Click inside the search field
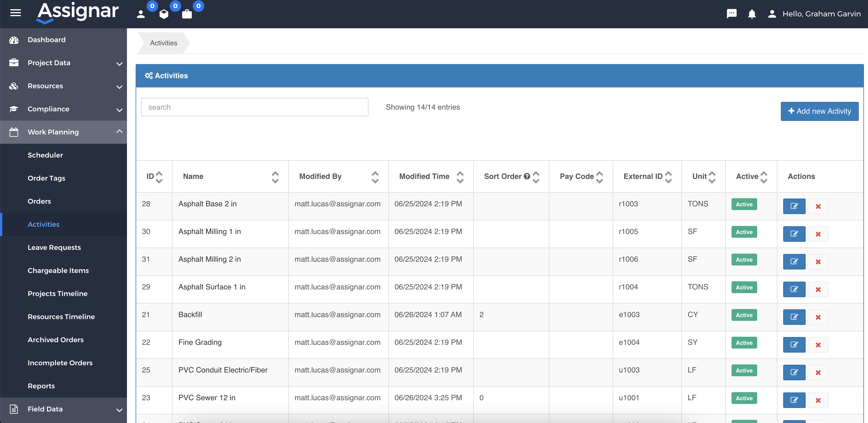The image size is (868, 423). click(255, 107)
